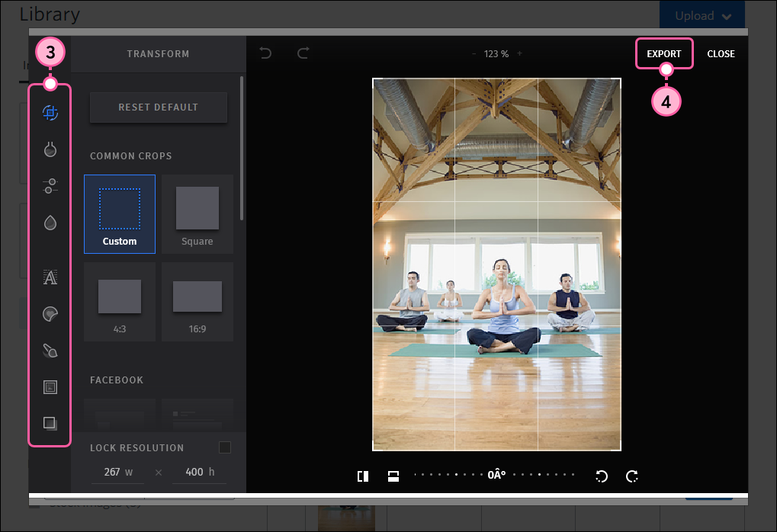Click the Undo arrow above the canvas

265,53
